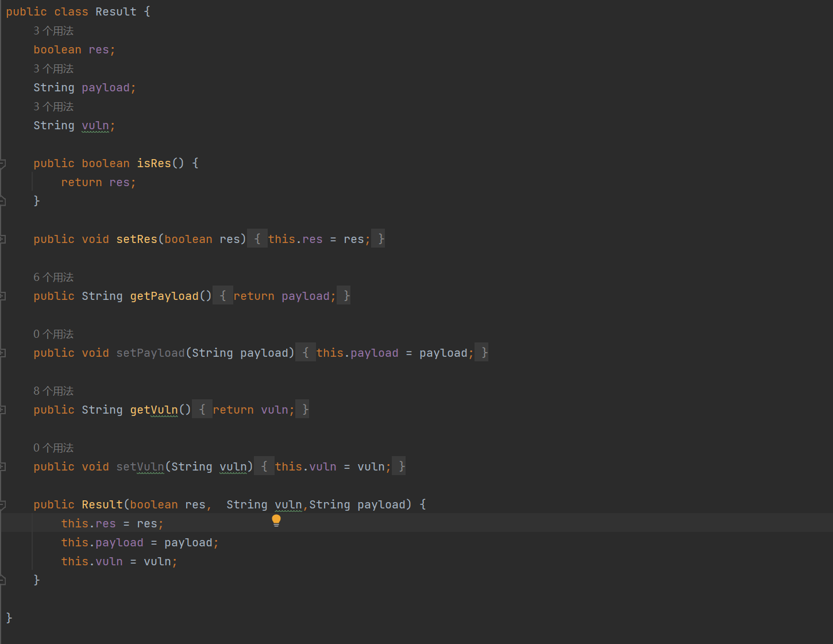Click folded body 'return payload;' of getPayload

(x=285, y=296)
